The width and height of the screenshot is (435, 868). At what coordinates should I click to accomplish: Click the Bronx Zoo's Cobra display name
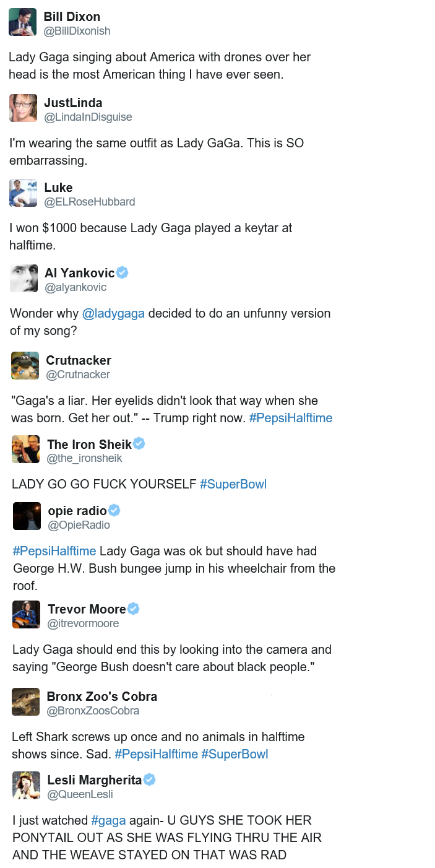click(102, 696)
